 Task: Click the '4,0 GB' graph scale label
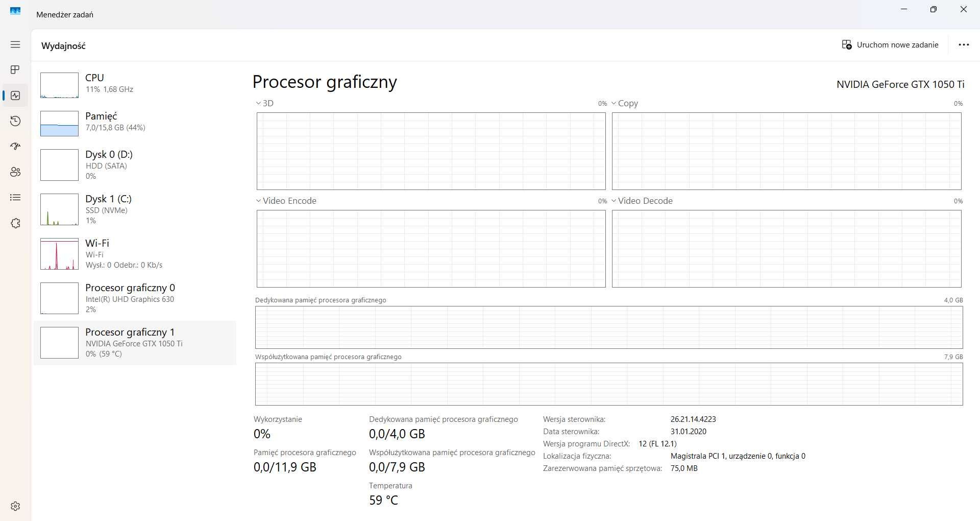(953, 300)
